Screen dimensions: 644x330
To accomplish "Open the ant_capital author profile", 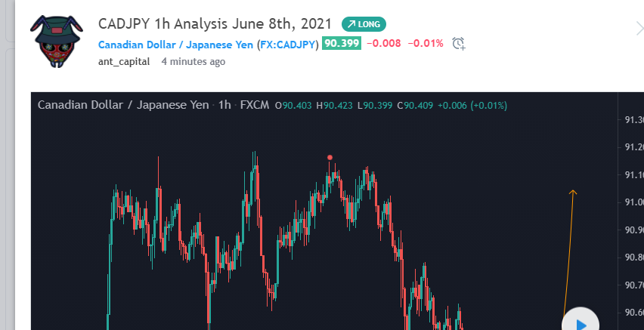I will click(x=124, y=61).
